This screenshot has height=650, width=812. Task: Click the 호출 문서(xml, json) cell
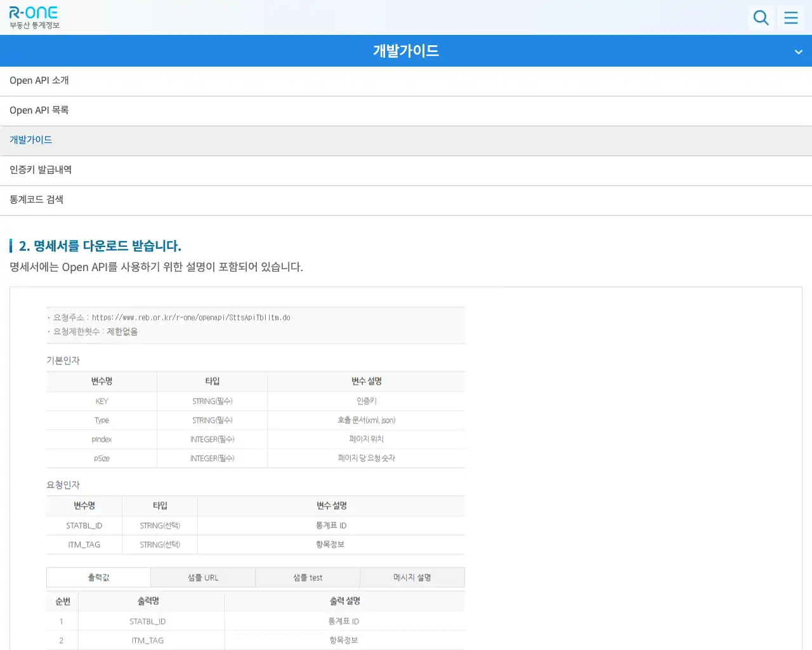pyautogui.click(x=366, y=420)
